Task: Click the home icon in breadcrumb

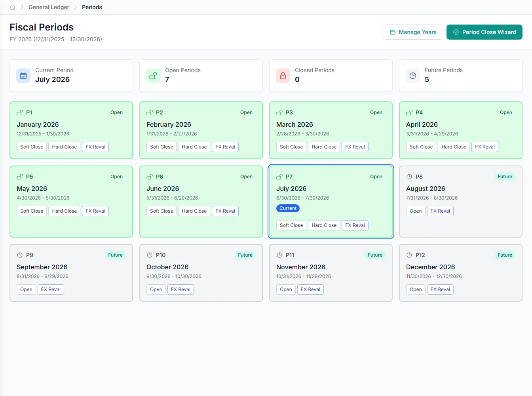Action: point(13,7)
